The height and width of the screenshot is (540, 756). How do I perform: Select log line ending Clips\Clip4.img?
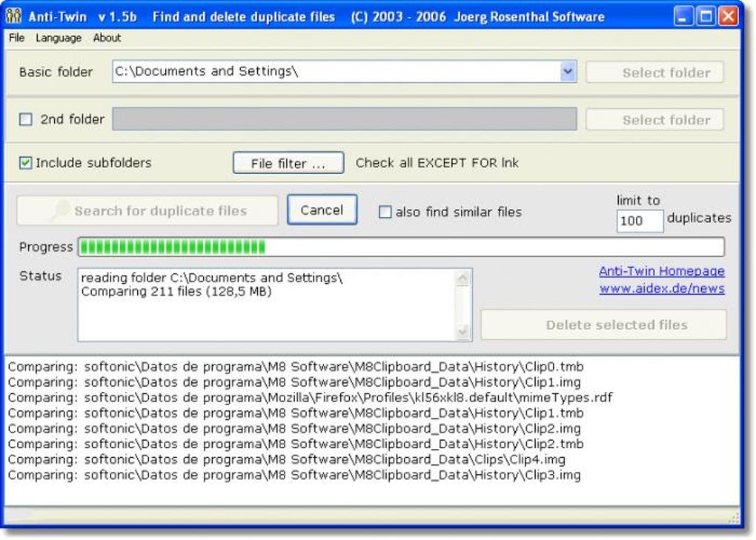286,459
